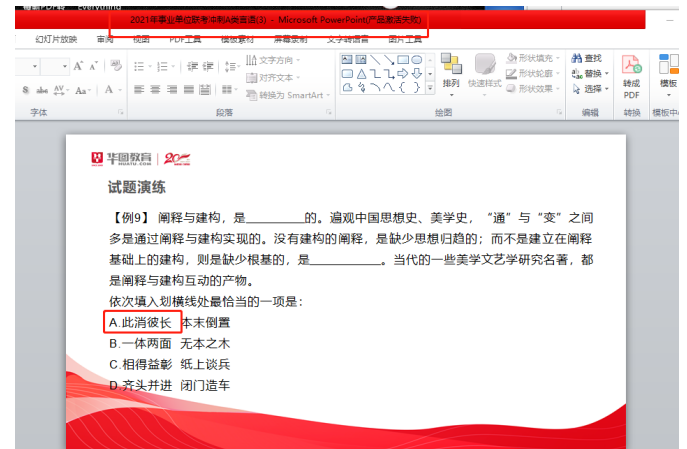Click the Find (查找) binoculars icon
The width and height of the screenshot is (687, 449).
click(x=577, y=59)
